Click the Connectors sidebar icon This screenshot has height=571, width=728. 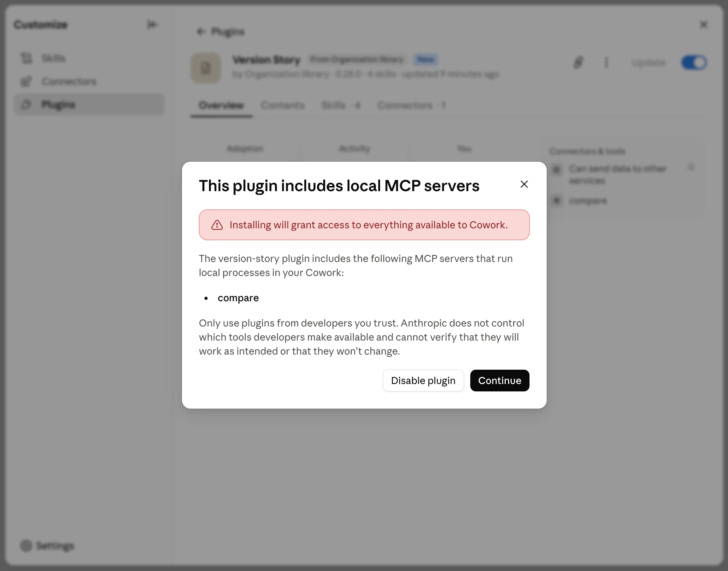point(26,81)
